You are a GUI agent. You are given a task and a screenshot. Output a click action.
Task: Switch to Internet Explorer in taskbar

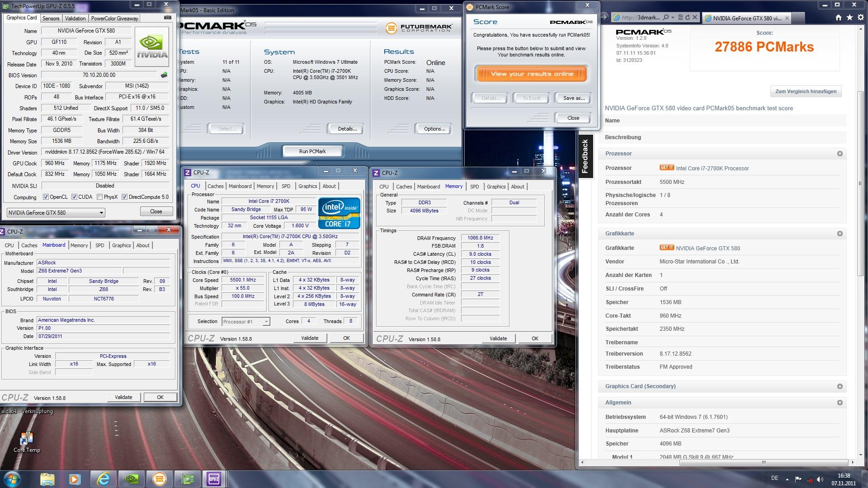pos(104,479)
